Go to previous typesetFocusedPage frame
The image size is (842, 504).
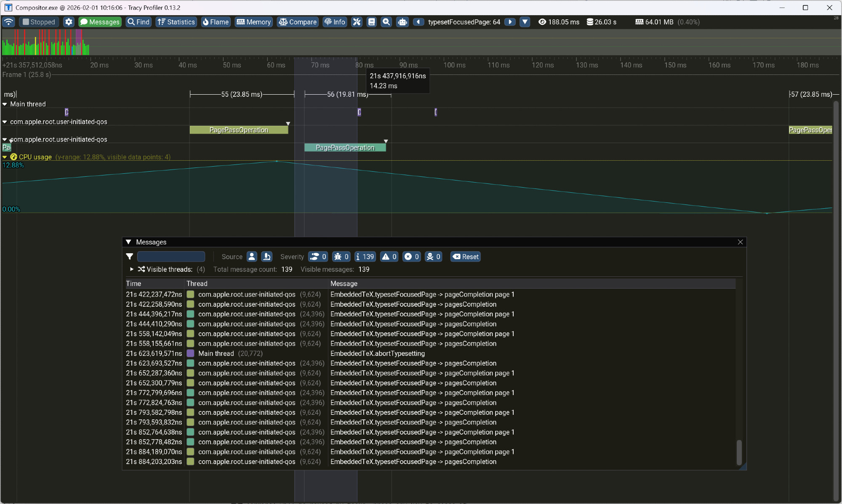pyautogui.click(x=418, y=22)
